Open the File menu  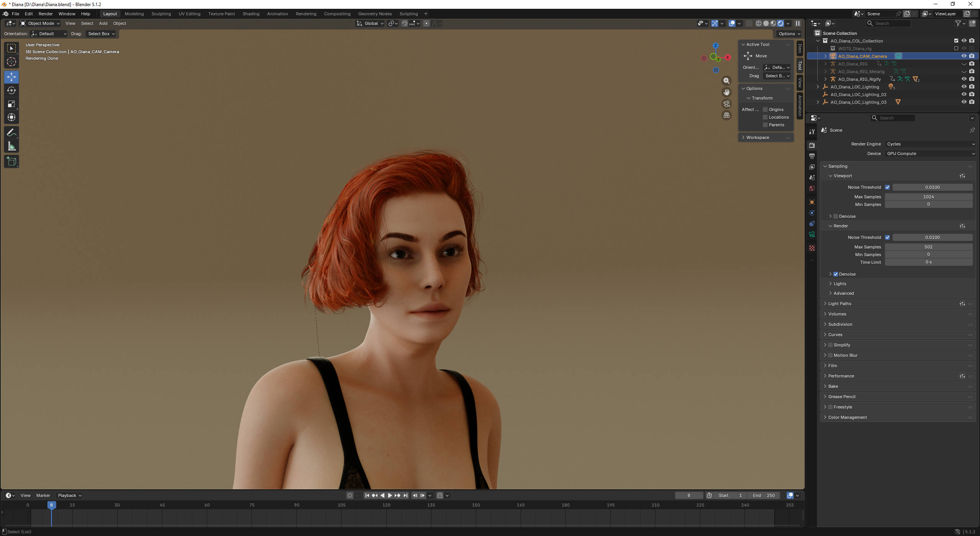coord(15,14)
